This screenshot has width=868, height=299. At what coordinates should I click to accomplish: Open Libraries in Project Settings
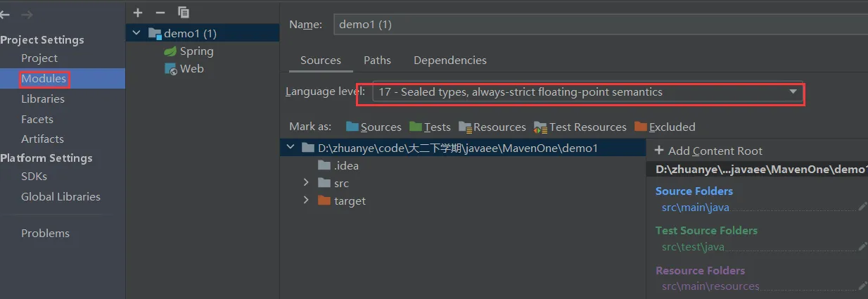43,99
